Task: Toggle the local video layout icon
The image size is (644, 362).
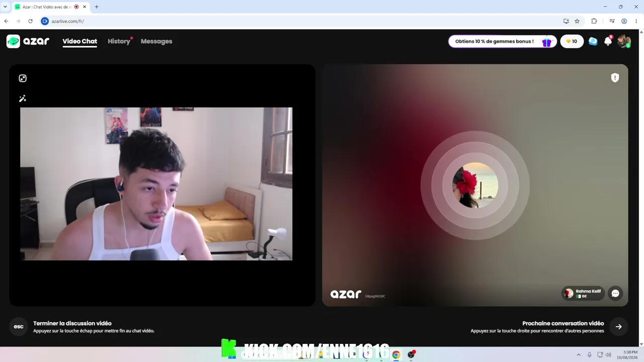Action: tap(23, 78)
